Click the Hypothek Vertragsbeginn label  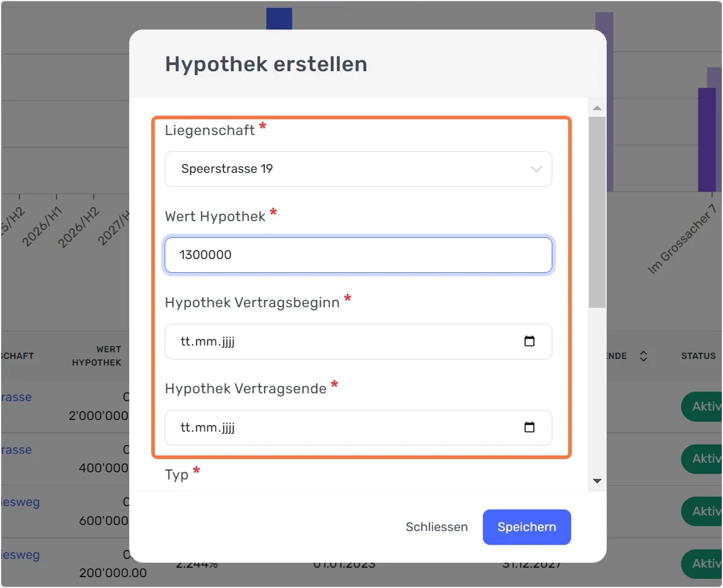point(252,302)
